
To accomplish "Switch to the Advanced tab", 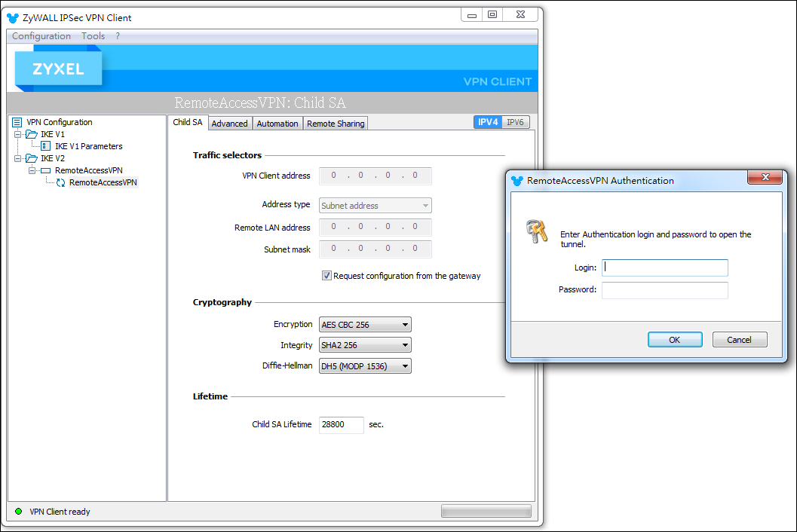I will tap(230, 124).
